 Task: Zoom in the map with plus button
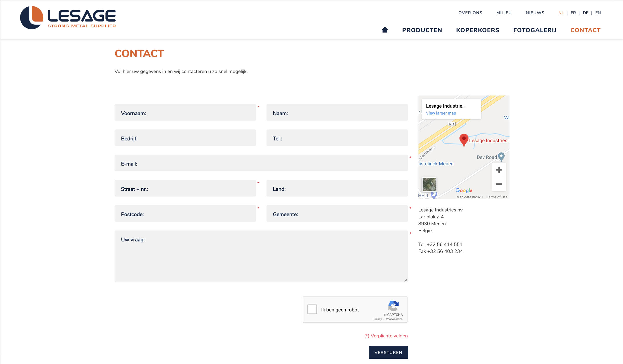pyautogui.click(x=499, y=170)
